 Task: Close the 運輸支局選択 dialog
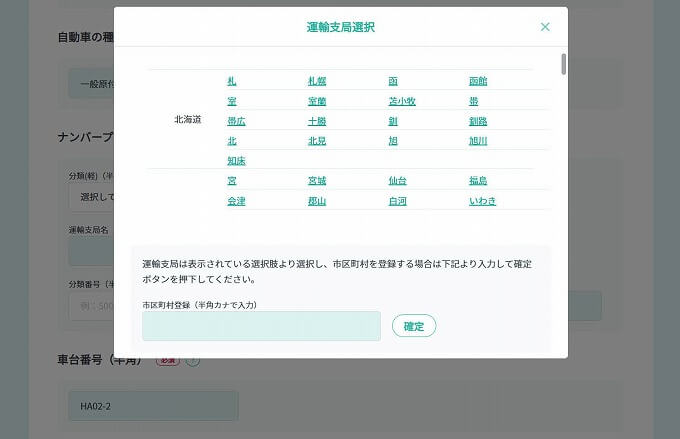(x=545, y=27)
